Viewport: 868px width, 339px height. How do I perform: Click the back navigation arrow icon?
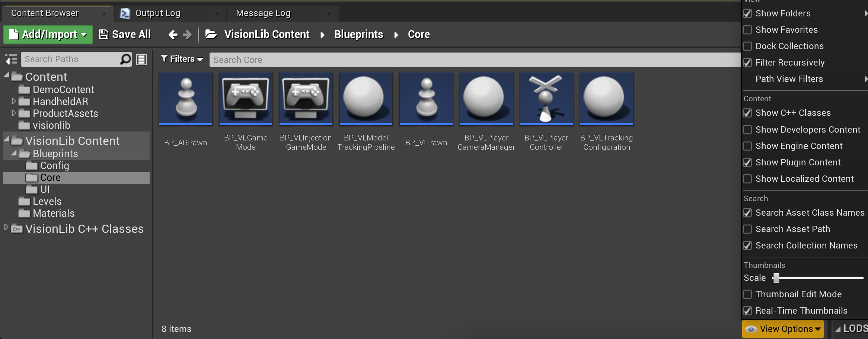pyautogui.click(x=173, y=35)
